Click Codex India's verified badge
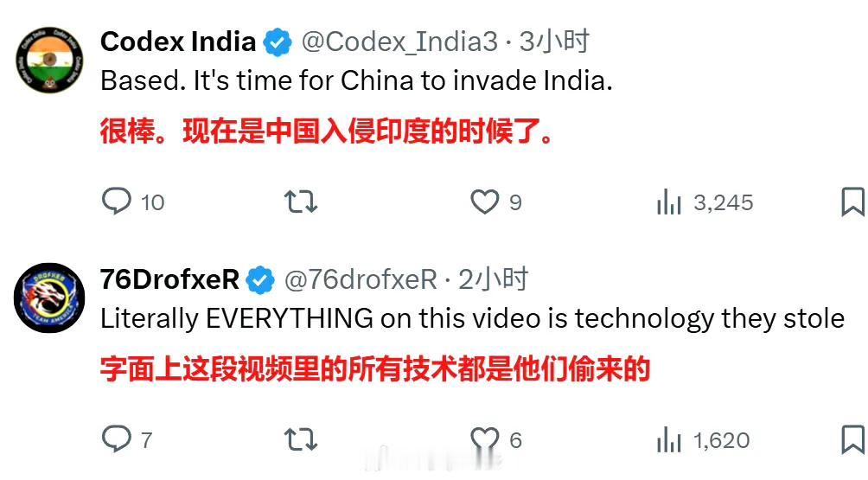The height and width of the screenshot is (480, 868). [277, 42]
